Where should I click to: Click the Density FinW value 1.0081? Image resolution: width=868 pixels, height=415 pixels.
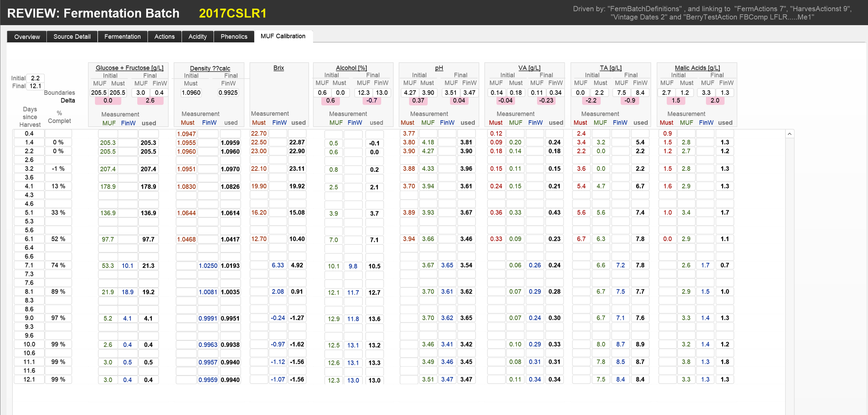click(208, 292)
